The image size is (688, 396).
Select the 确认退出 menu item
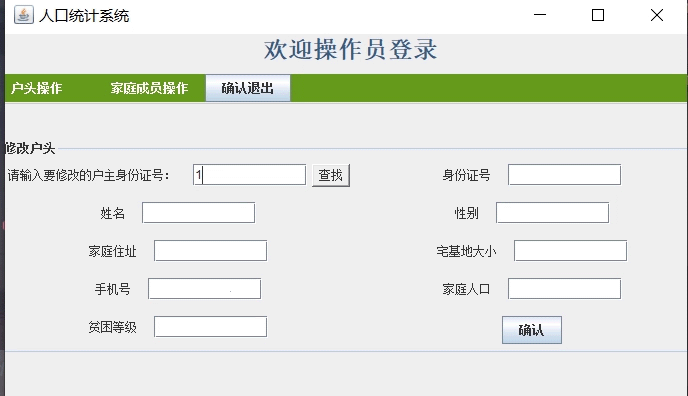tap(248, 88)
